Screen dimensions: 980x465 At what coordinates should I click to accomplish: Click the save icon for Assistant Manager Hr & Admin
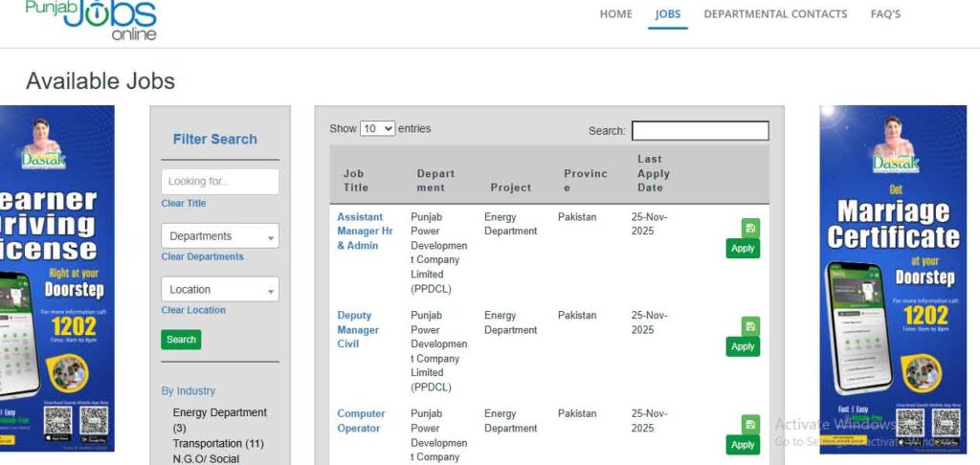750,228
